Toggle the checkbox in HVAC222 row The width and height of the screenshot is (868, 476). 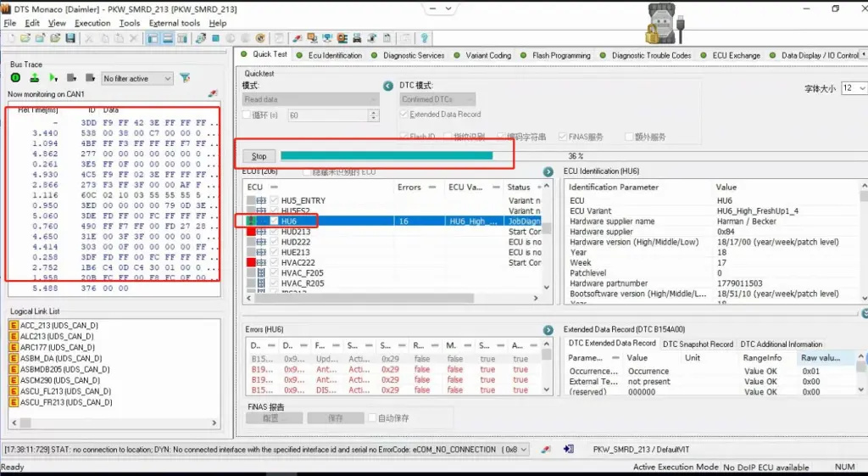[274, 262]
